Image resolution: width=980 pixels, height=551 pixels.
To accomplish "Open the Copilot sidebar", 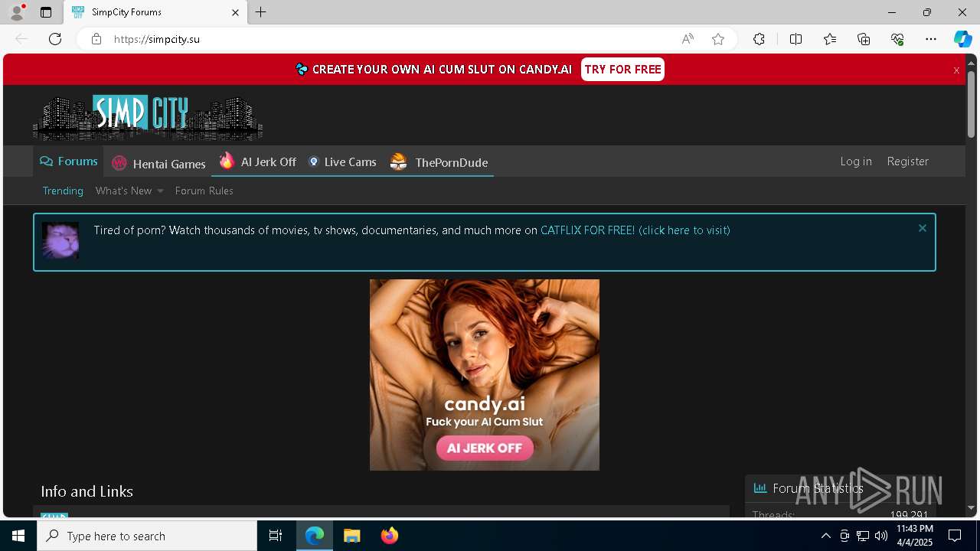I will [962, 39].
